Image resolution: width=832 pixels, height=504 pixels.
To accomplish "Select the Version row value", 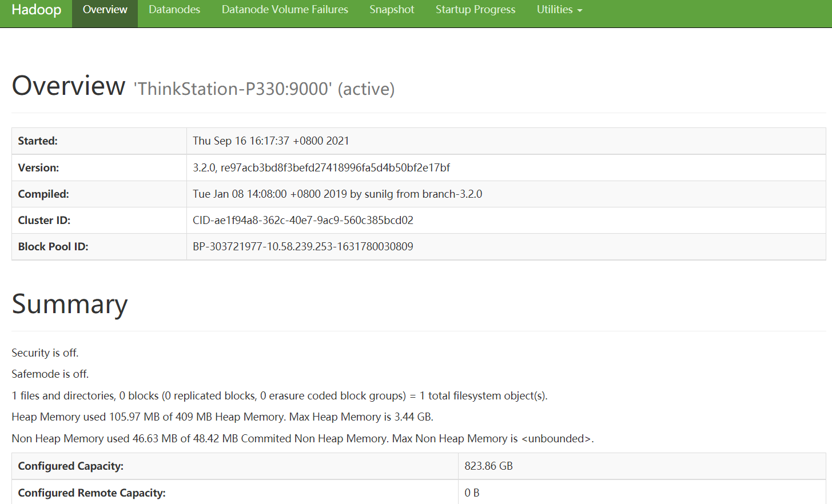I will pyautogui.click(x=321, y=167).
